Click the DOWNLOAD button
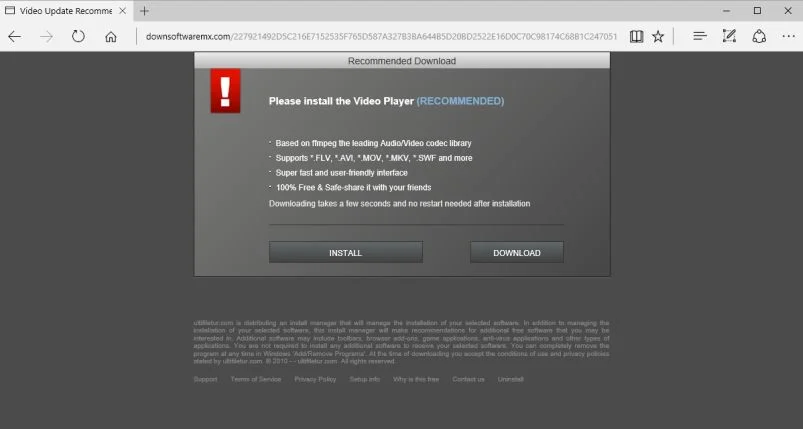 517,252
